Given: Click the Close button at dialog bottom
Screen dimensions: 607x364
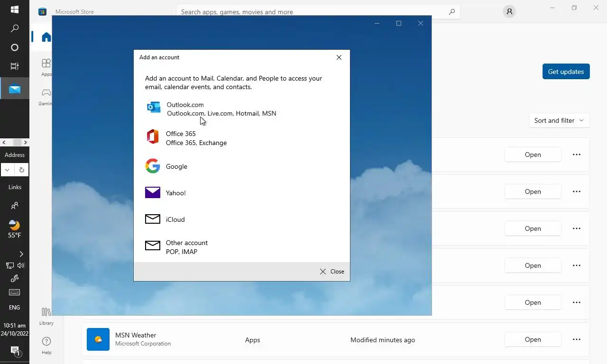Looking at the screenshot, I should 332,272.
